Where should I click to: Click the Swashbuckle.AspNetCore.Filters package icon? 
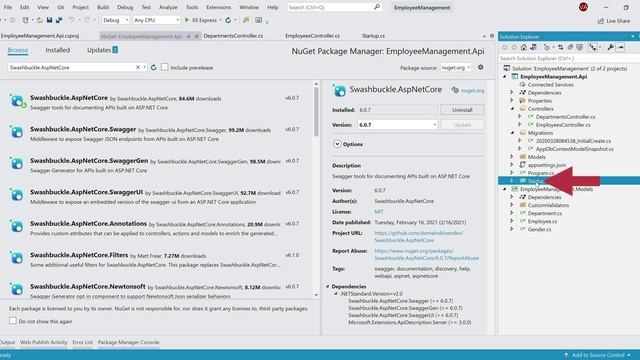click(x=17, y=258)
